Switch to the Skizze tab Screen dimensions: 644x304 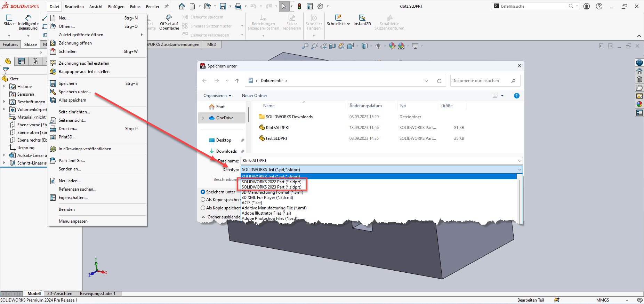tap(30, 45)
